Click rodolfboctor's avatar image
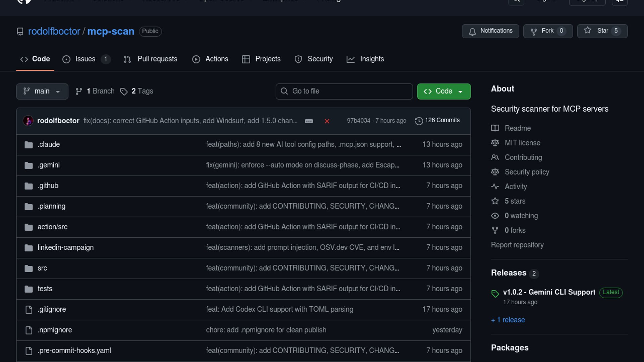The width and height of the screenshot is (644, 362). pyautogui.click(x=28, y=121)
